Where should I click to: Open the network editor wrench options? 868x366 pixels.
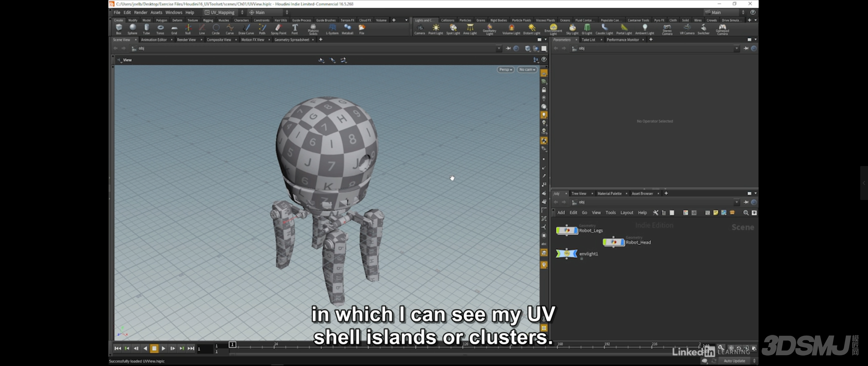tap(655, 212)
